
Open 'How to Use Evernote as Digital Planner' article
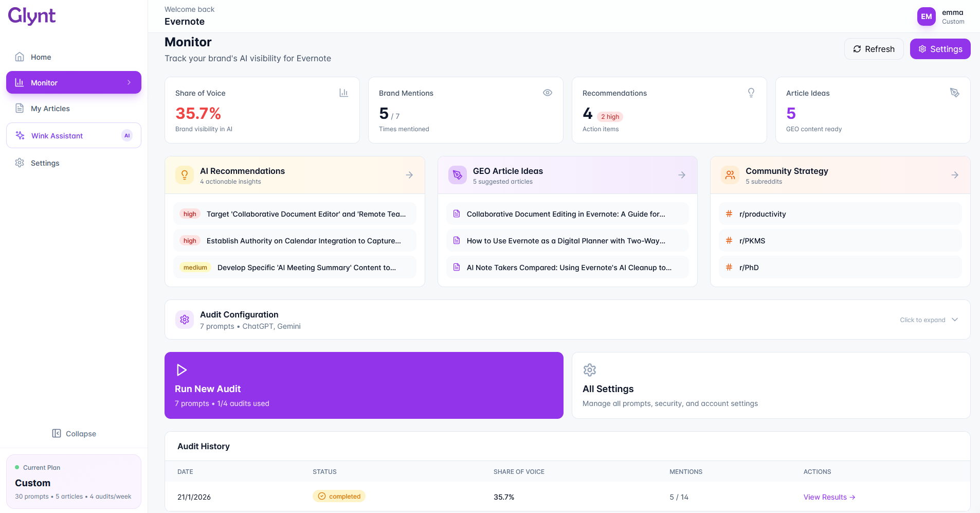568,241
